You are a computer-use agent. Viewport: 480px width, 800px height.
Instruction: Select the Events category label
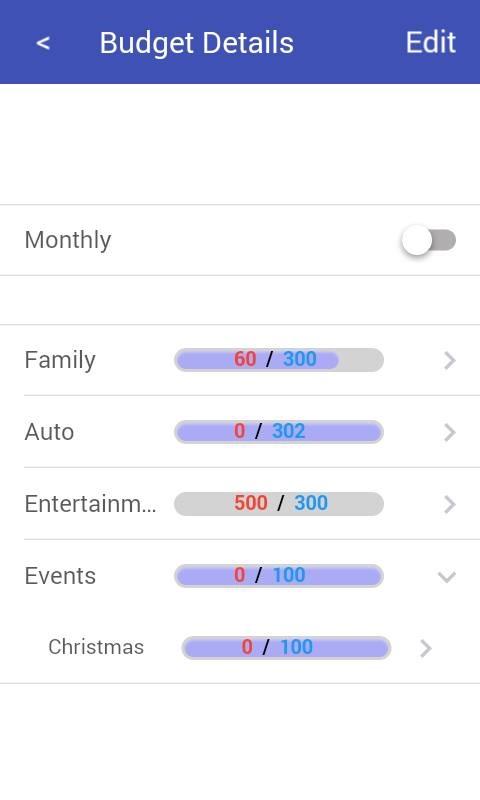coord(60,576)
